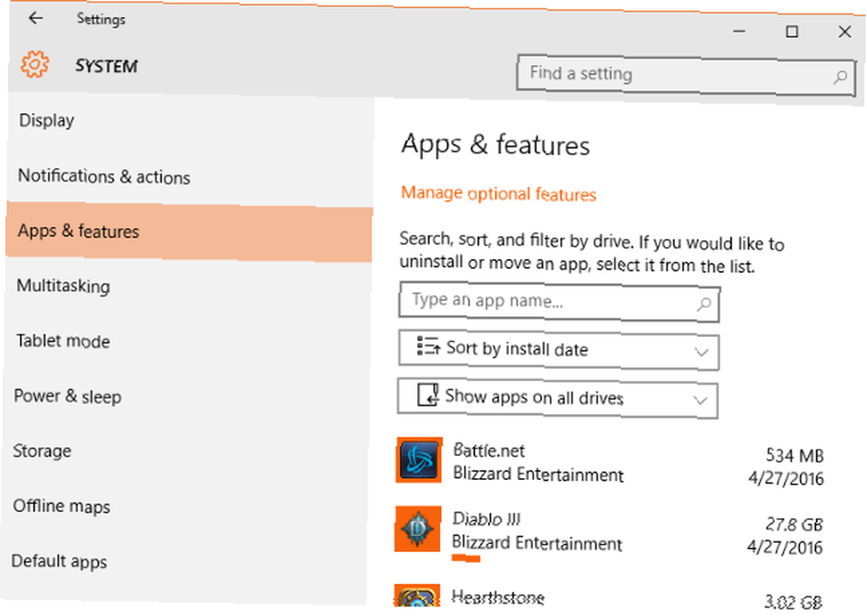Click the SYSTEM heading

pos(107,67)
